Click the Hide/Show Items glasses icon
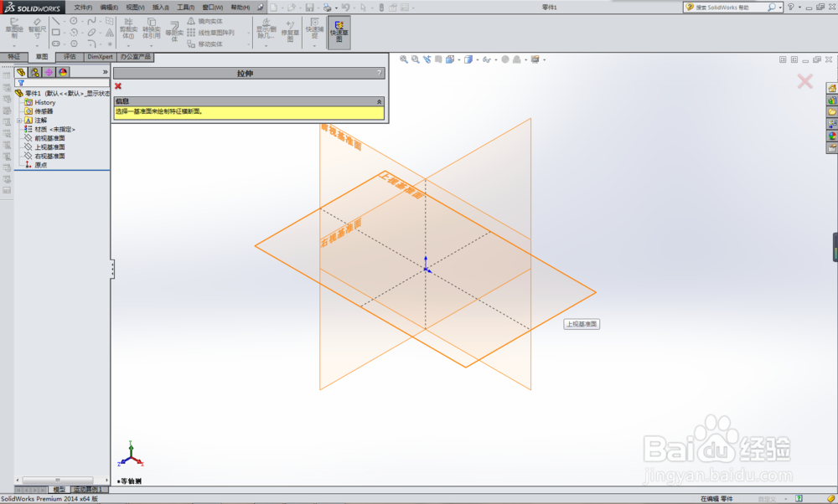Viewport: 838px width, 504px height. click(486, 59)
